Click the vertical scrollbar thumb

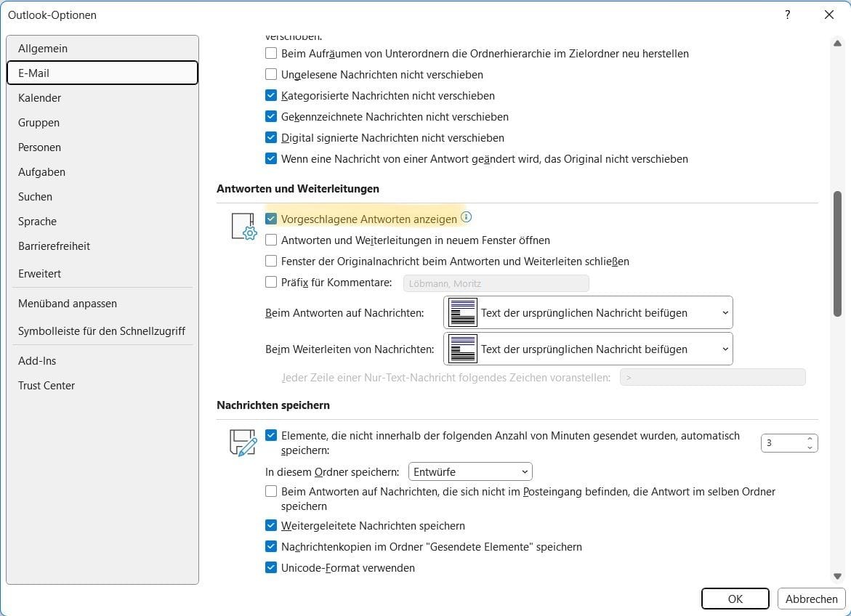(x=837, y=254)
